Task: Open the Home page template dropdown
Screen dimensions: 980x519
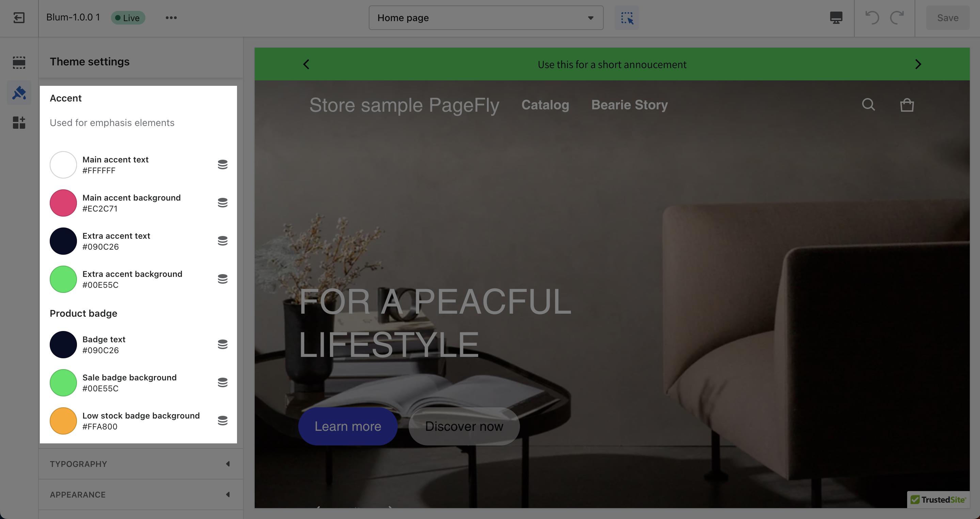Action: (x=486, y=17)
